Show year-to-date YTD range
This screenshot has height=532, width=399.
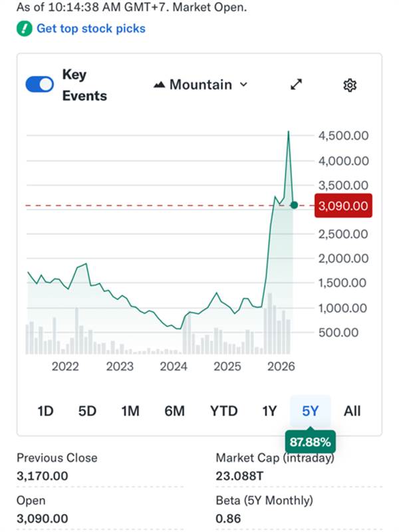pos(223,411)
